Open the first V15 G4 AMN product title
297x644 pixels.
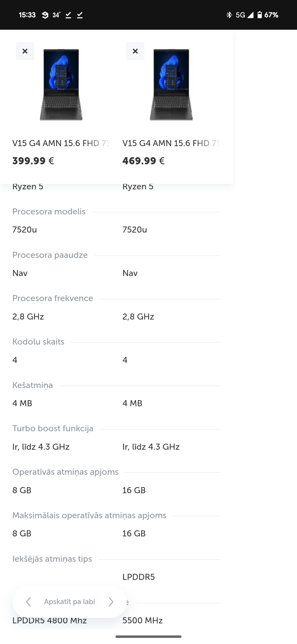(61, 143)
